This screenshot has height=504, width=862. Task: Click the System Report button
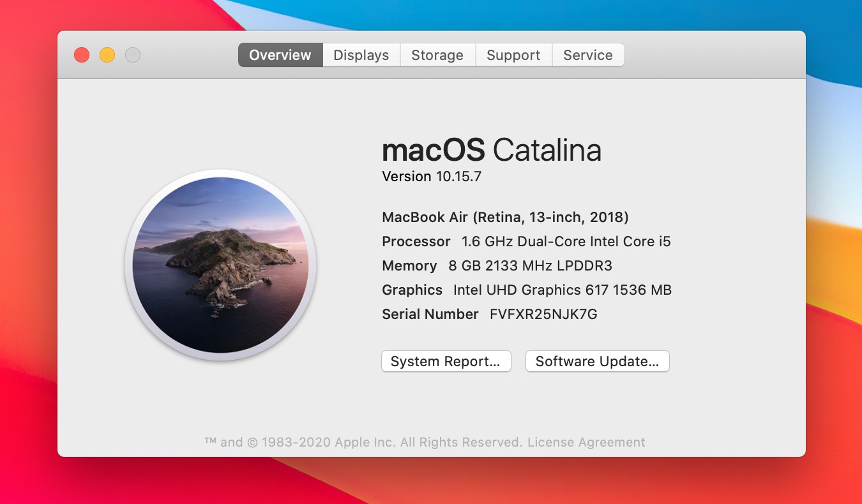tap(446, 361)
